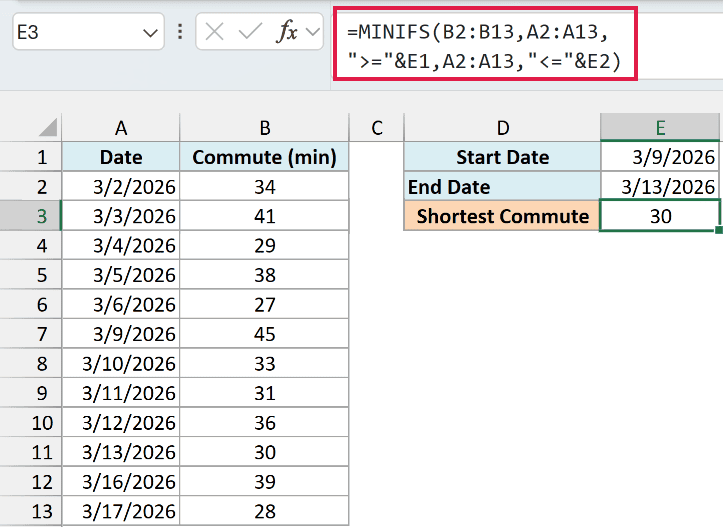Screen dimensions: 723x527
Task: Open the Name Box dropdown arrow
Action: click(150, 33)
